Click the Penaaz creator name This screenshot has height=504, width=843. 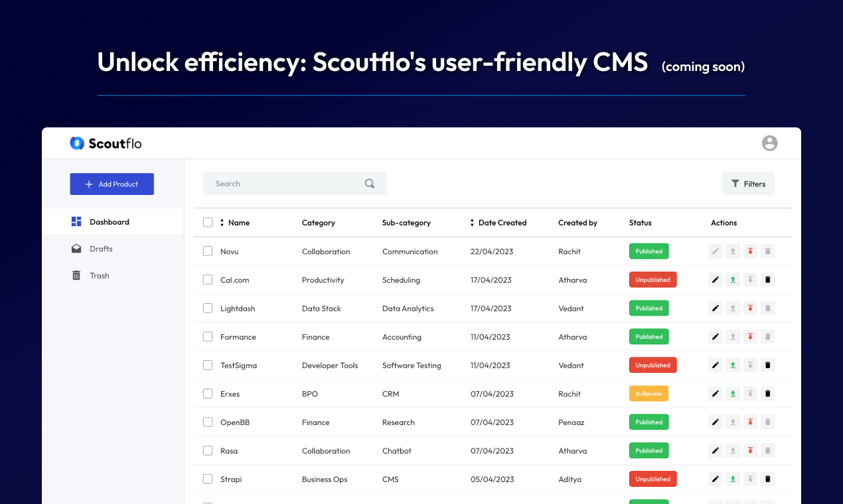(x=572, y=422)
